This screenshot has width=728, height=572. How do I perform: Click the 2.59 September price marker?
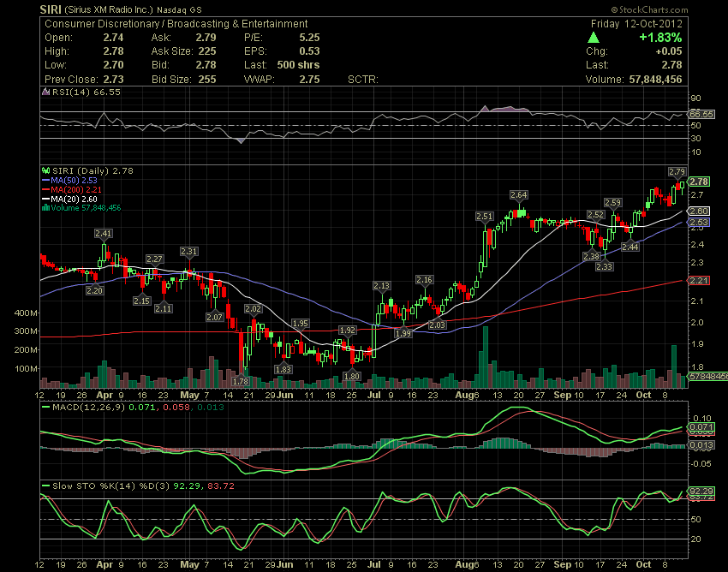[x=613, y=202]
